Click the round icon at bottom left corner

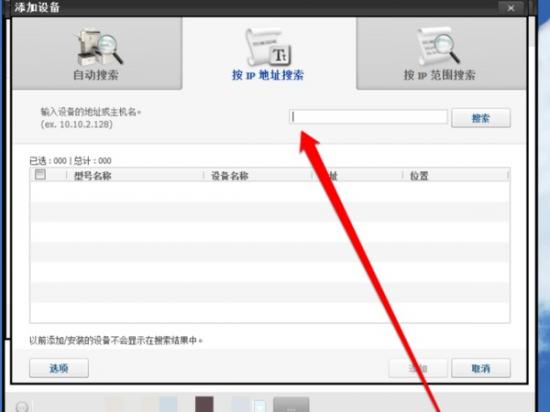coord(22,406)
